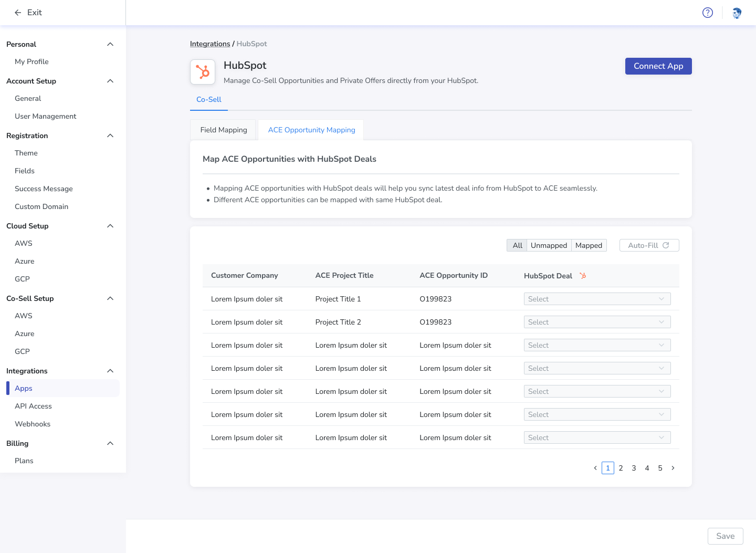
Task: Click the Connect App button
Action: 658,66
